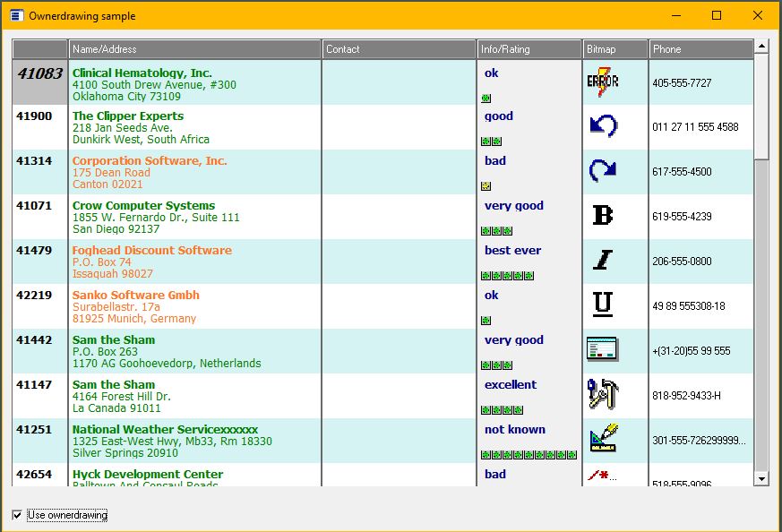Click the bold B bitmap icon

coord(603,215)
